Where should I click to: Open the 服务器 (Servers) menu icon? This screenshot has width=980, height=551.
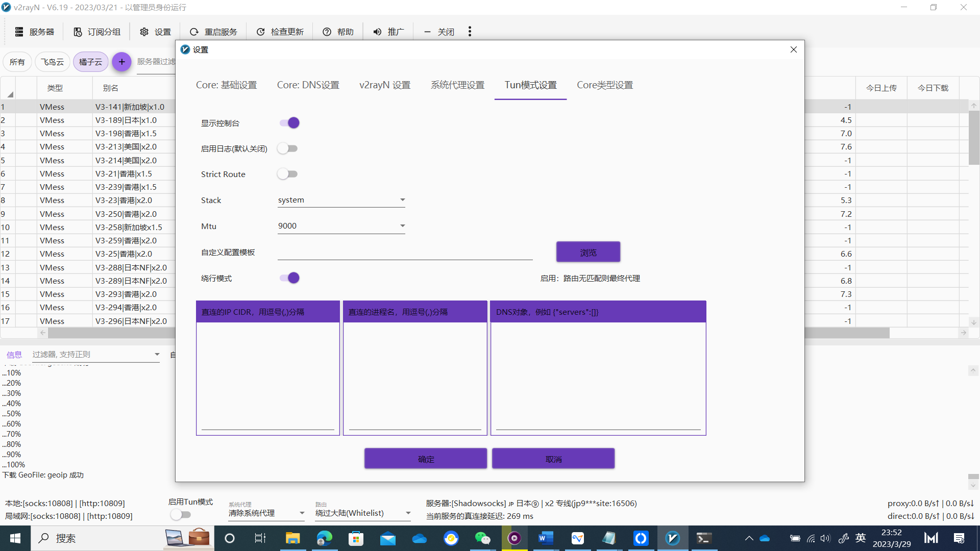18,31
